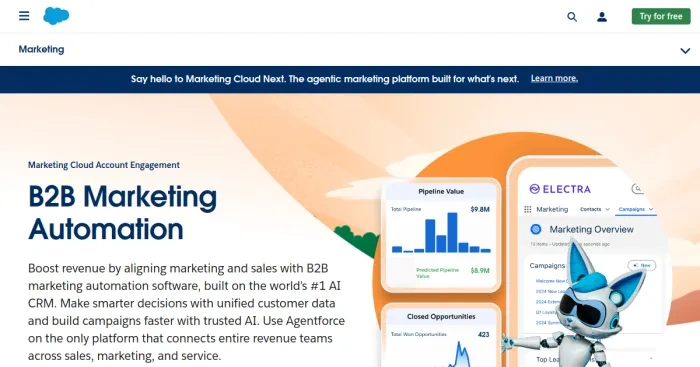700x367 pixels.
Task: Open the Marketing section label
Action: coord(42,49)
